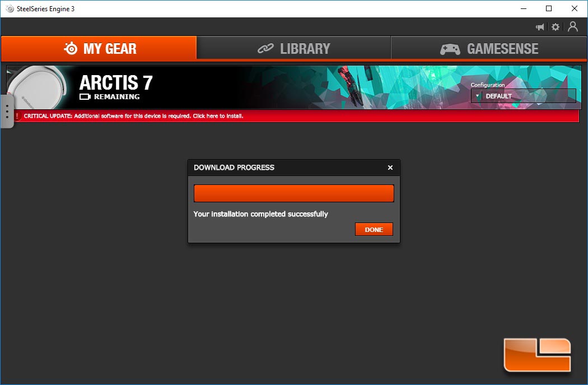Click the SteelSeries Engine 3 title icon
The height and width of the screenshot is (385, 588).
10,8
